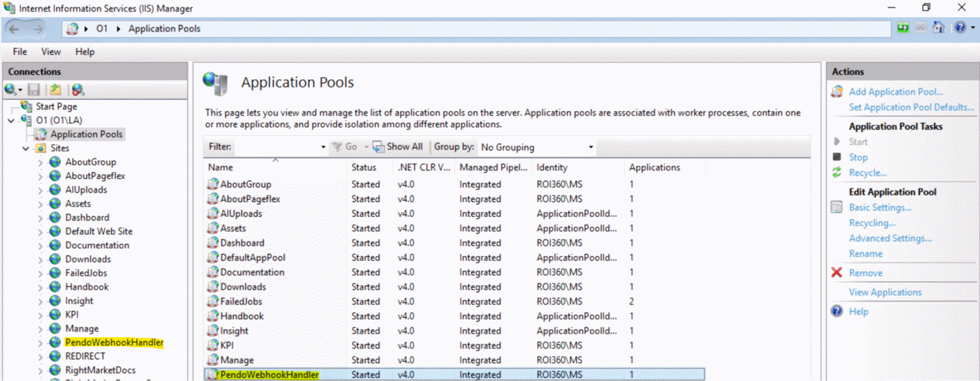This screenshot has width=980, height=381.
Task: Open the View menu
Action: [51, 52]
